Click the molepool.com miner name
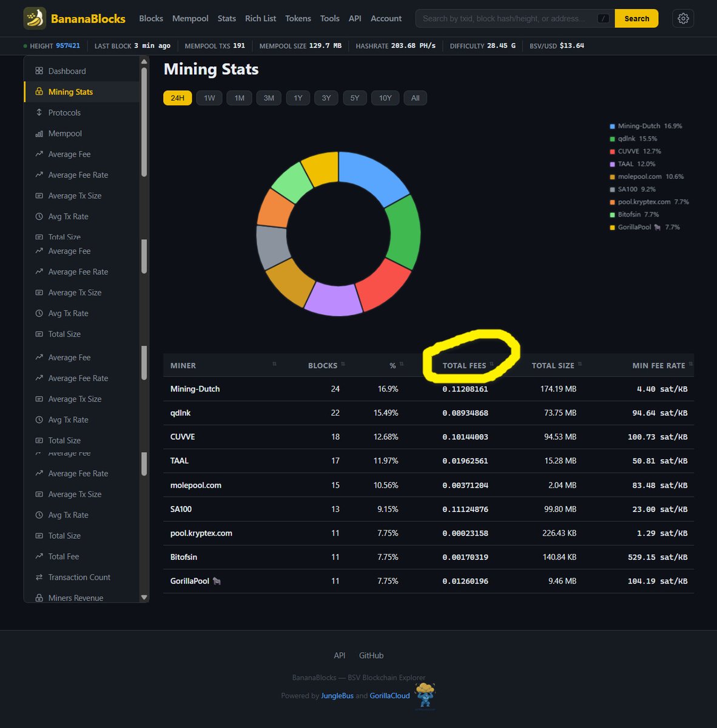The width and height of the screenshot is (717, 728). click(196, 485)
